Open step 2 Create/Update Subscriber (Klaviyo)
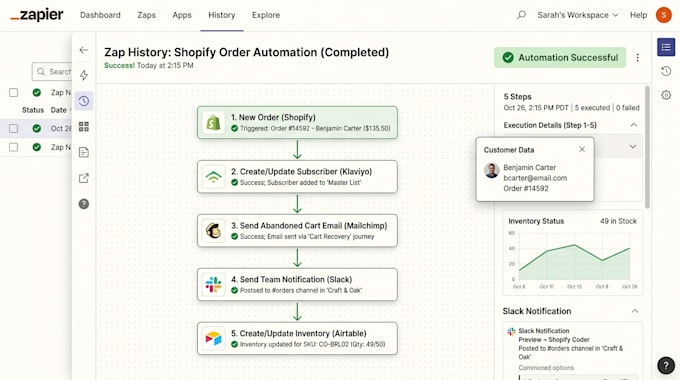This screenshot has height=380, width=680. pos(297,177)
